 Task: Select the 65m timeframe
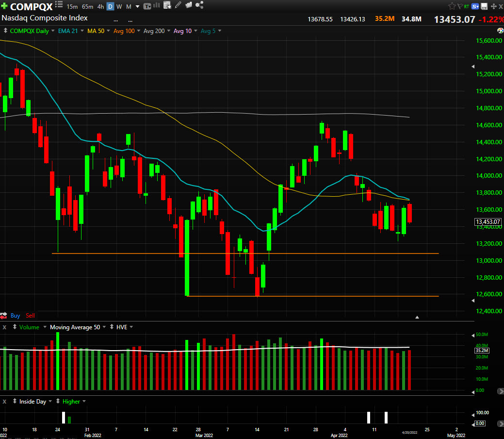(x=87, y=6)
